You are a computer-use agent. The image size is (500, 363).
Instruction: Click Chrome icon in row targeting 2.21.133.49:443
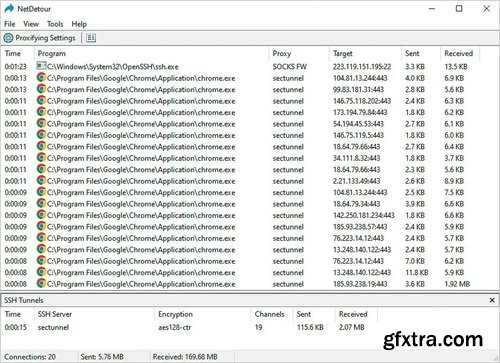41,180
